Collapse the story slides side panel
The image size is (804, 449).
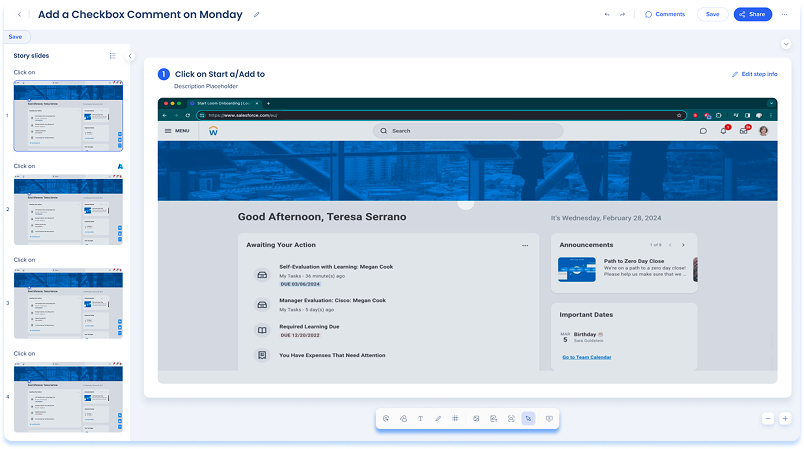(x=130, y=56)
